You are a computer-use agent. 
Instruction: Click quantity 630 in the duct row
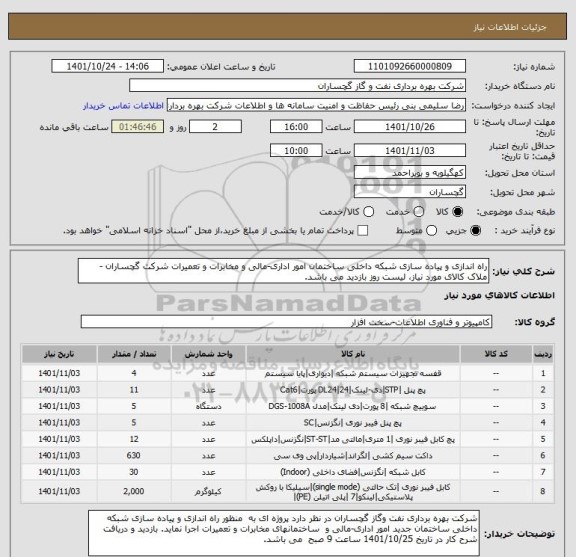point(134,456)
